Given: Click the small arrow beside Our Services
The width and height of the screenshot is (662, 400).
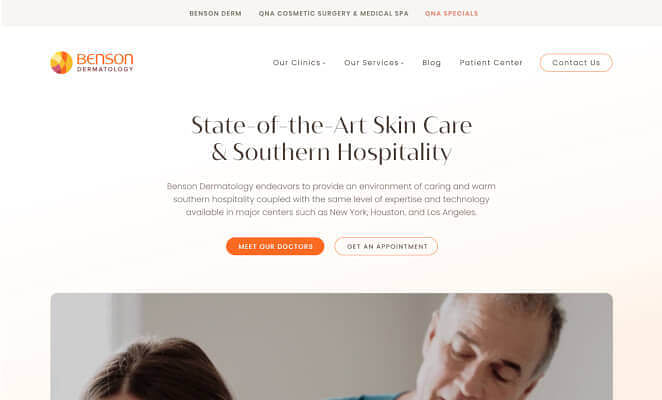Looking at the screenshot, I should click(x=402, y=63).
